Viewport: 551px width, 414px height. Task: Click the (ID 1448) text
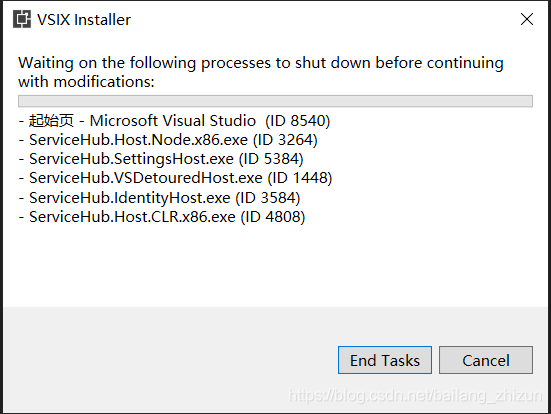tap(300, 178)
